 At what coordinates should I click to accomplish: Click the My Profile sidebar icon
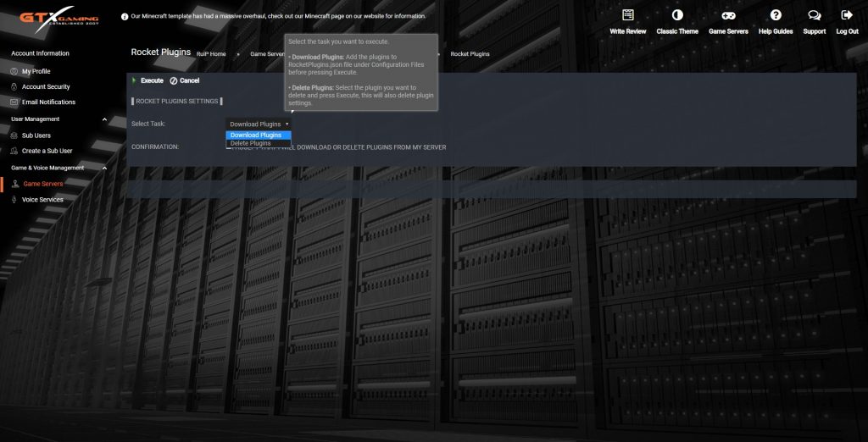14,71
